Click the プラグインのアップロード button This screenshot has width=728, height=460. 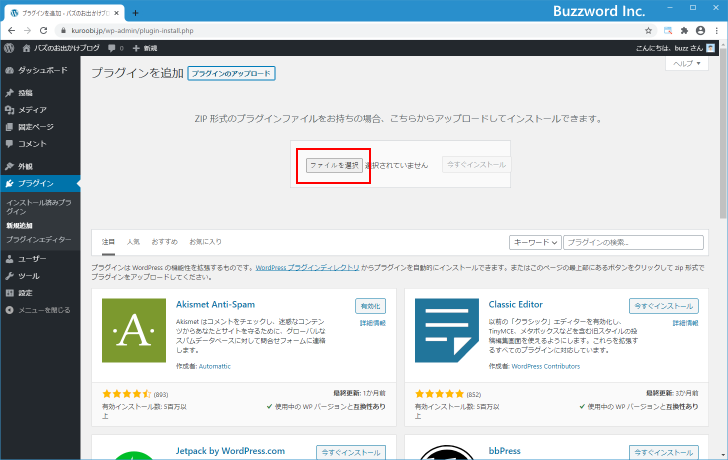[x=231, y=73]
